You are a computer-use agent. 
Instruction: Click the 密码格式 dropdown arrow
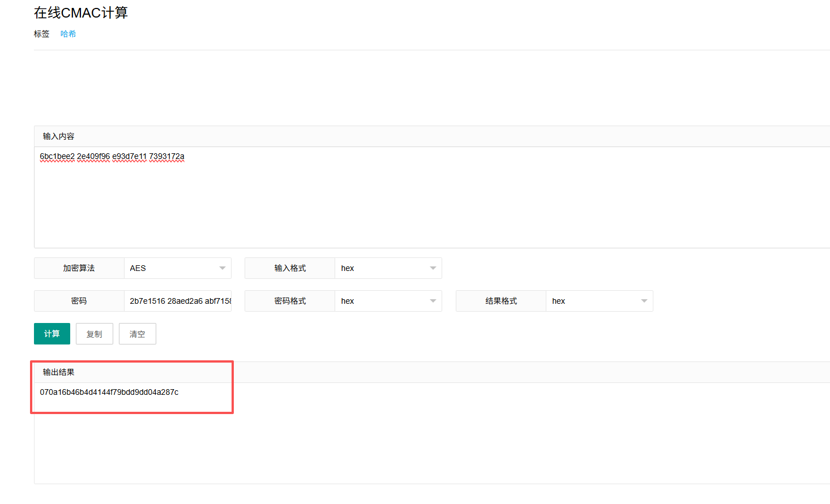pos(434,301)
